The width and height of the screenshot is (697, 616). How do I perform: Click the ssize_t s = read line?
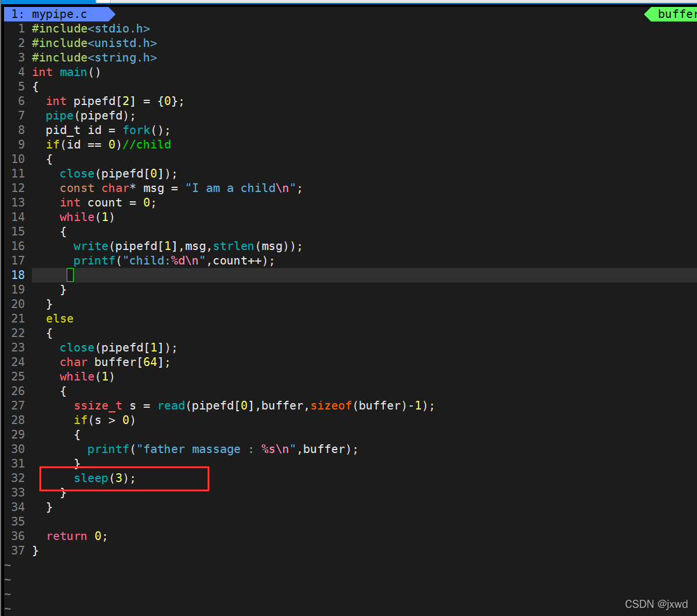pos(255,405)
